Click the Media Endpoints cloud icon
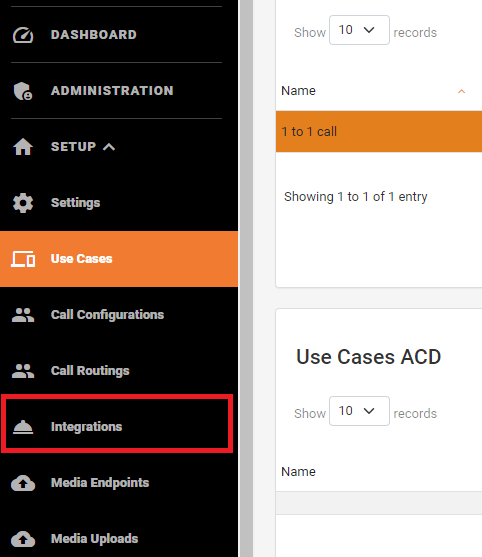This screenshot has height=557, width=482. coord(23,483)
